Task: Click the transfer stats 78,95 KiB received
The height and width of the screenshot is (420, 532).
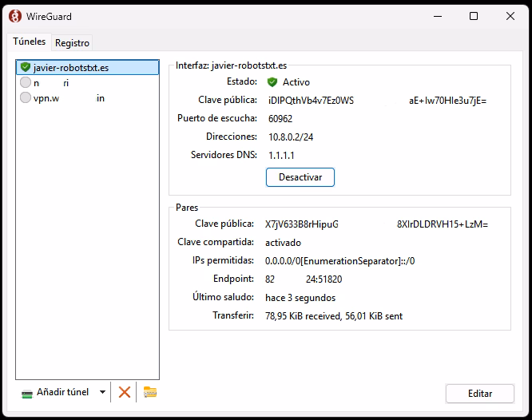Action: coord(334,316)
